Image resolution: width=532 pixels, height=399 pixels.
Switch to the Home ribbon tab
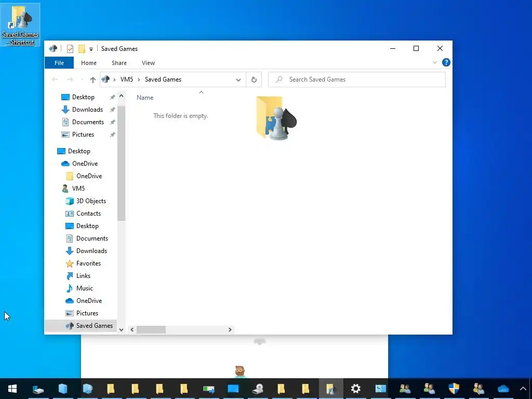[89, 63]
